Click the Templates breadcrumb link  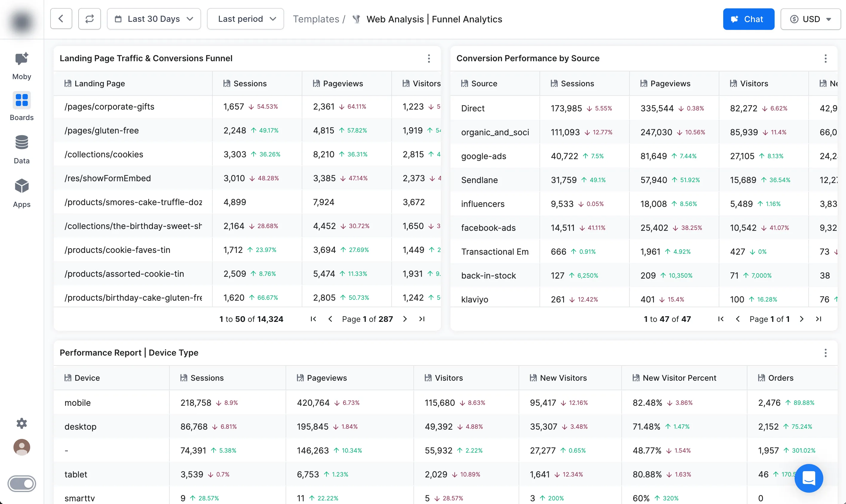click(316, 19)
